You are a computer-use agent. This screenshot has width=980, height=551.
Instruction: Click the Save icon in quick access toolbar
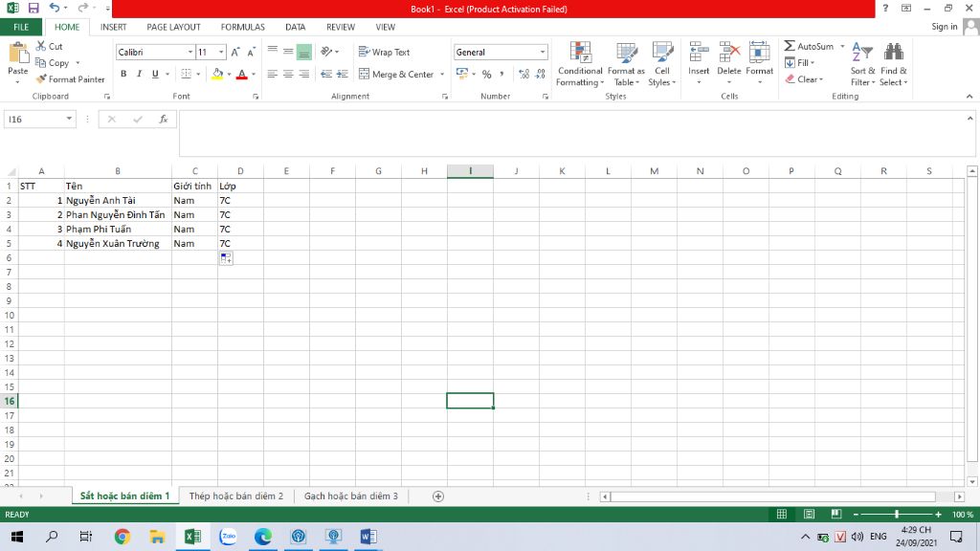click(33, 8)
